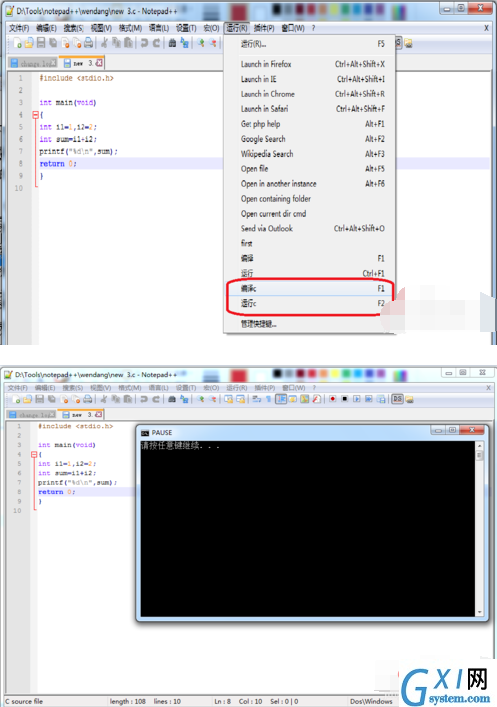Switch to change.log tab in window with PAUSE console

32,414
